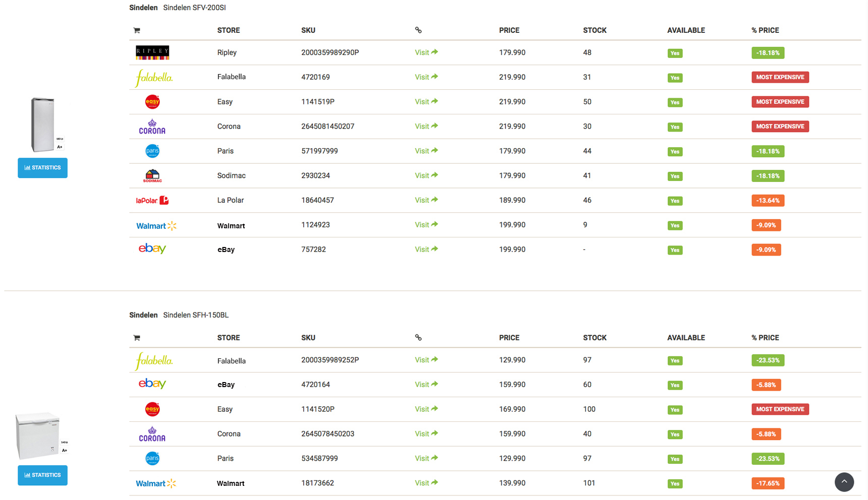Click the cart icon header in second table
The width and height of the screenshot is (868, 500).
point(137,338)
